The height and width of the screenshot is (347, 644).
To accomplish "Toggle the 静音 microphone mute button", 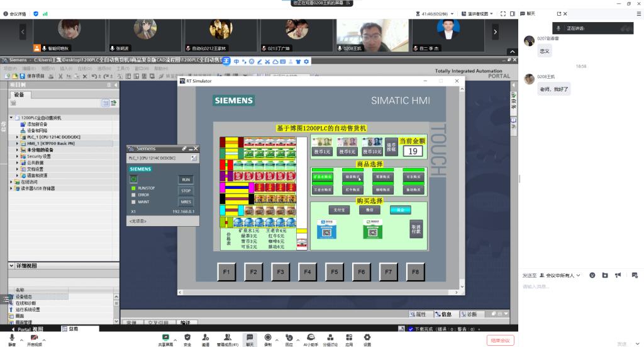I will pos(11,338).
